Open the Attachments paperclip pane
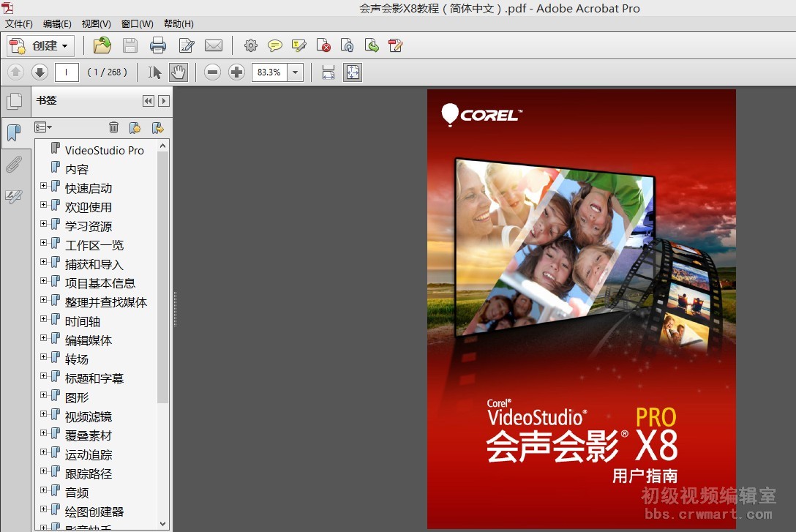The image size is (796, 532). pyautogui.click(x=14, y=165)
